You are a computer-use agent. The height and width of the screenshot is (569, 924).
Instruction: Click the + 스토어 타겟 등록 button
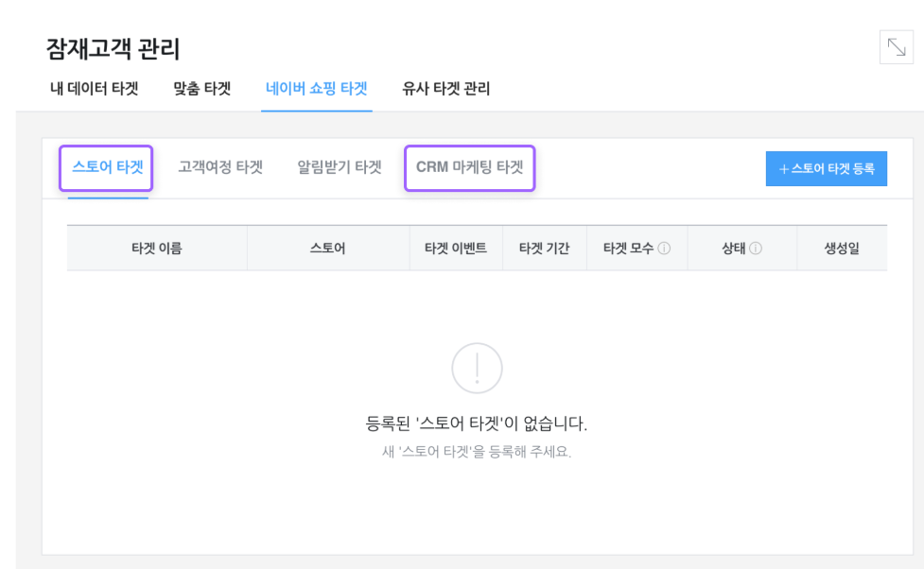(827, 168)
